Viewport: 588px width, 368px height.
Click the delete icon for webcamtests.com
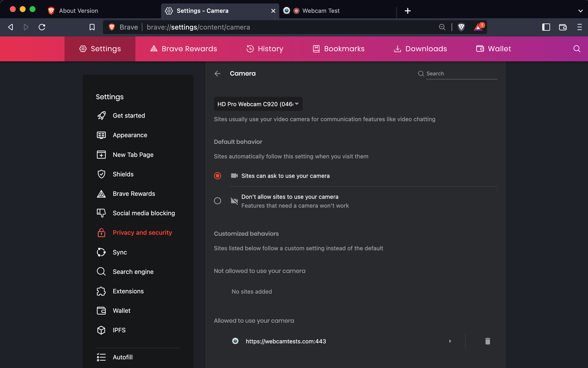(x=488, y=341)
